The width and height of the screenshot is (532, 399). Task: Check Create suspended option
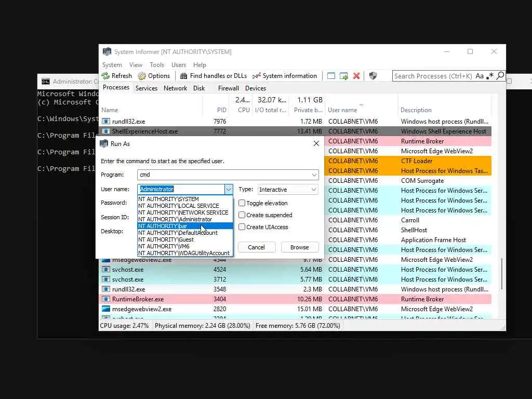point(242,215)
